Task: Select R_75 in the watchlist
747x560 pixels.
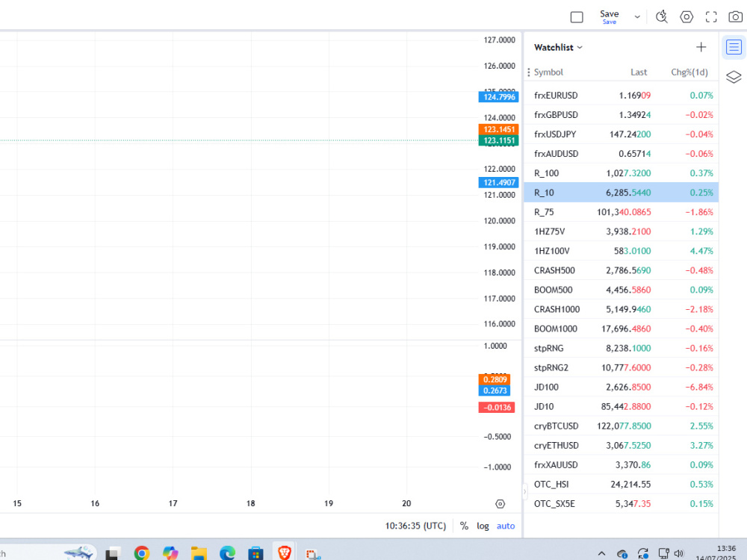Action: coord(621,212)
